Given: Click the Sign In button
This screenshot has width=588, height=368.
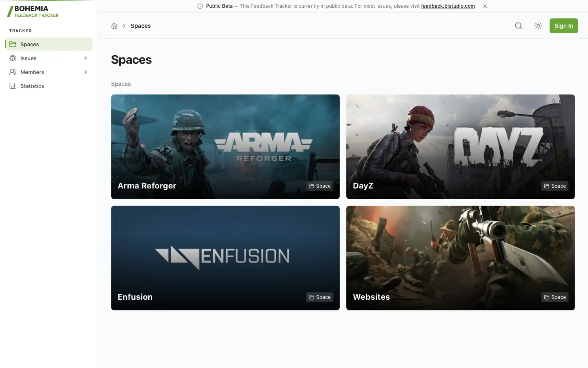Looking at the screenshot, I should [563, 26].
